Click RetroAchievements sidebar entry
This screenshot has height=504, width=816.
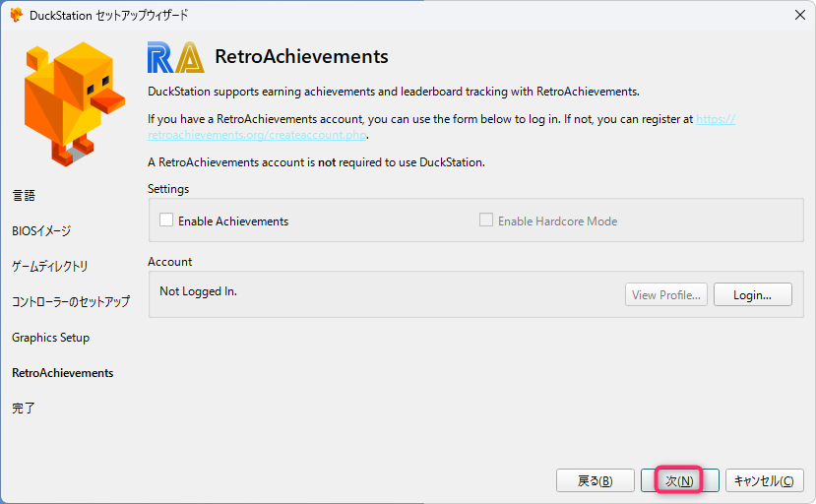pyautogui.click(x=62, y=373)
